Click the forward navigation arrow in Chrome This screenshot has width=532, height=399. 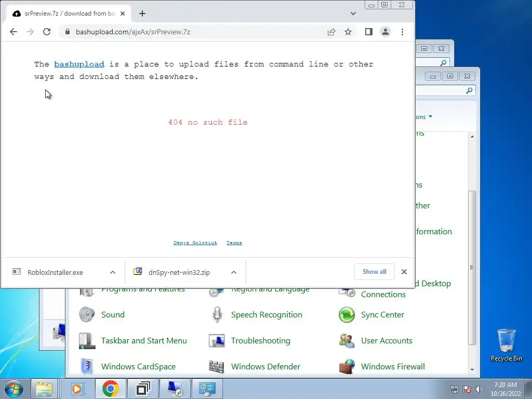(30, 32)
